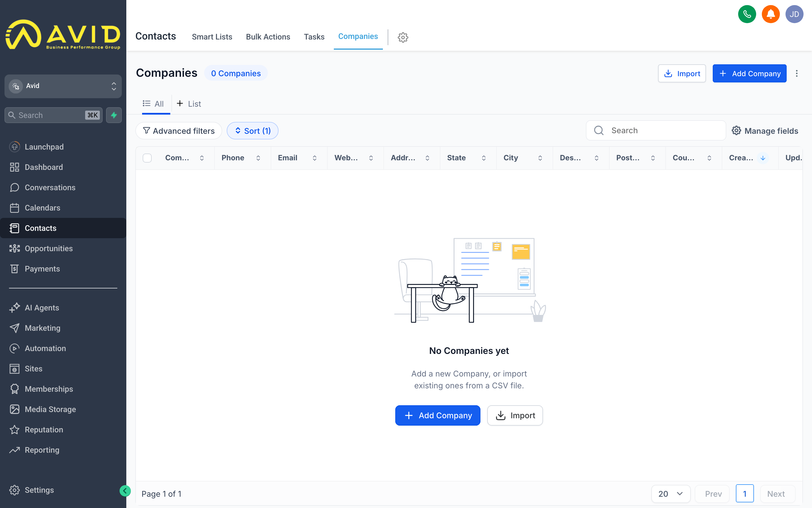Viewport: 812px width, 508px height.
Task: Open Memberships from sidebar
Action: click(x=63, y=389)
